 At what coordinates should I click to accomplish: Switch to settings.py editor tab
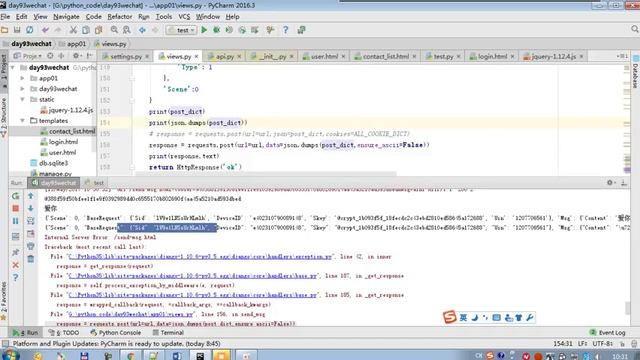(x=125, y=56)
